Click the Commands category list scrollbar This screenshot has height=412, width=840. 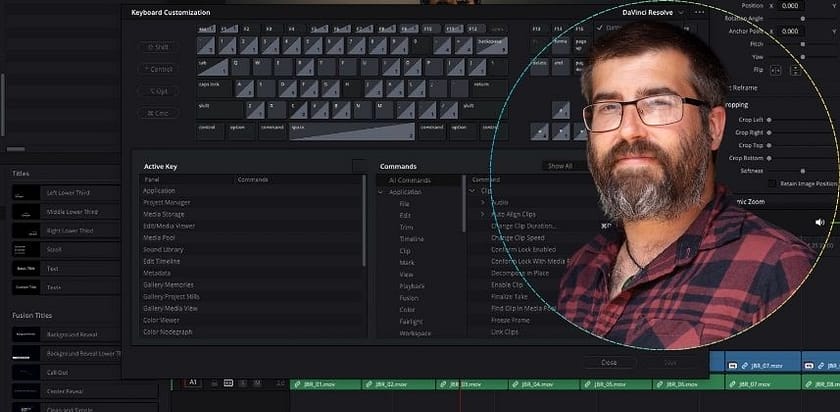click(x=463, y=204)
